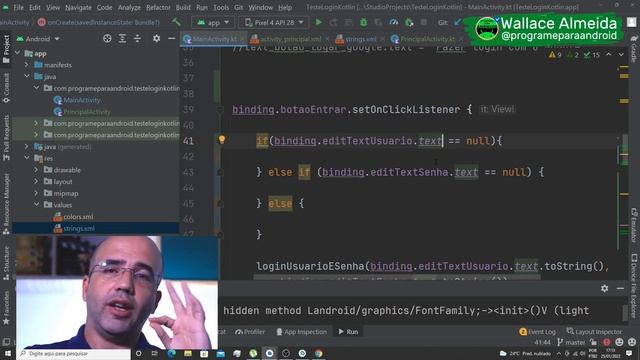Expand the mipmap folder

(36, 193)
